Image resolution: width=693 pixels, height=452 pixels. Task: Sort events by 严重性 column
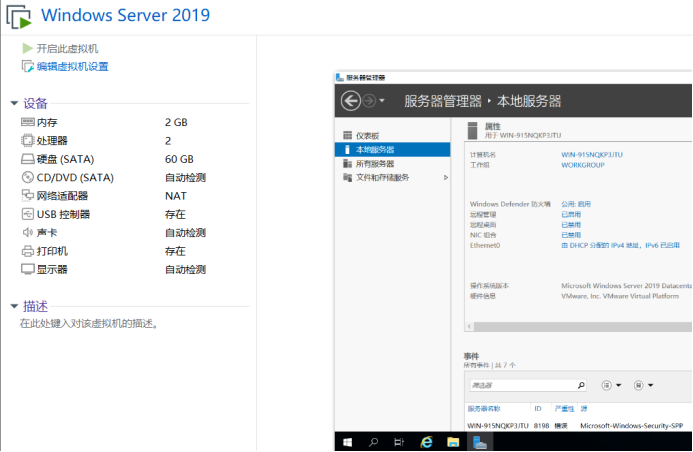(x=564, y=409)
